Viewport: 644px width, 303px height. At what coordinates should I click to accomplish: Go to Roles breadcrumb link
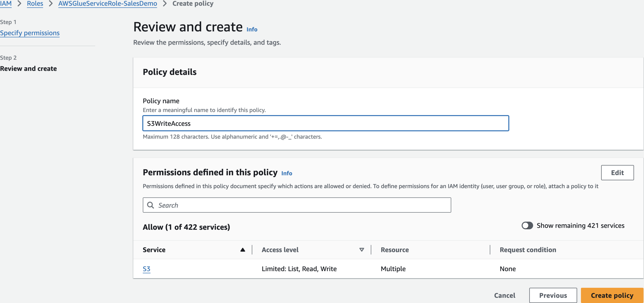pos(35,4)
